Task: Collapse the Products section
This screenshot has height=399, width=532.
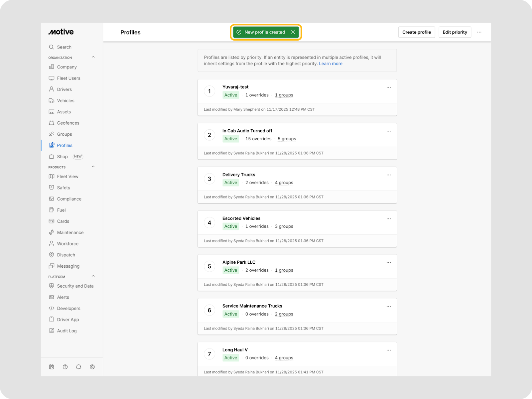Action: (93, 167)
